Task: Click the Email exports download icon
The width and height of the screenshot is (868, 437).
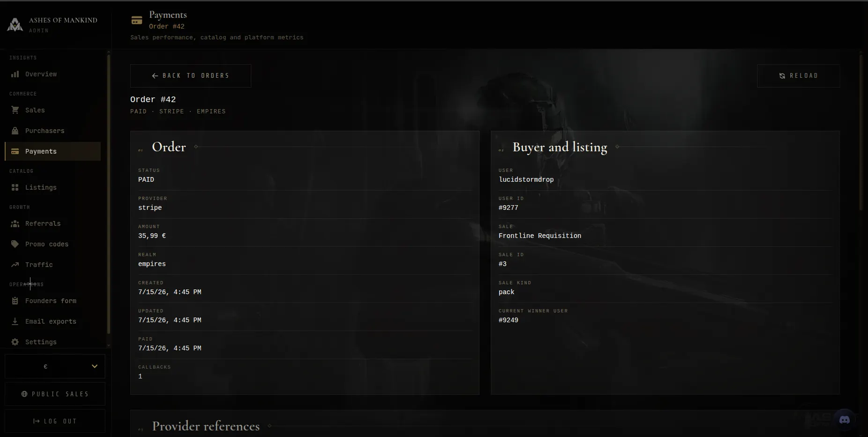Action: point(15,321)
